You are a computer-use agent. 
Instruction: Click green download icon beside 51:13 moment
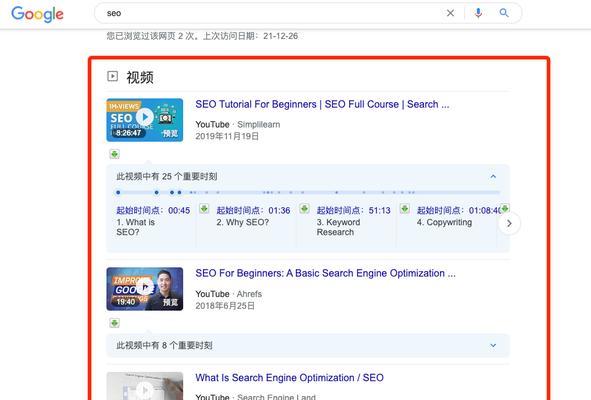click(404, 208)
